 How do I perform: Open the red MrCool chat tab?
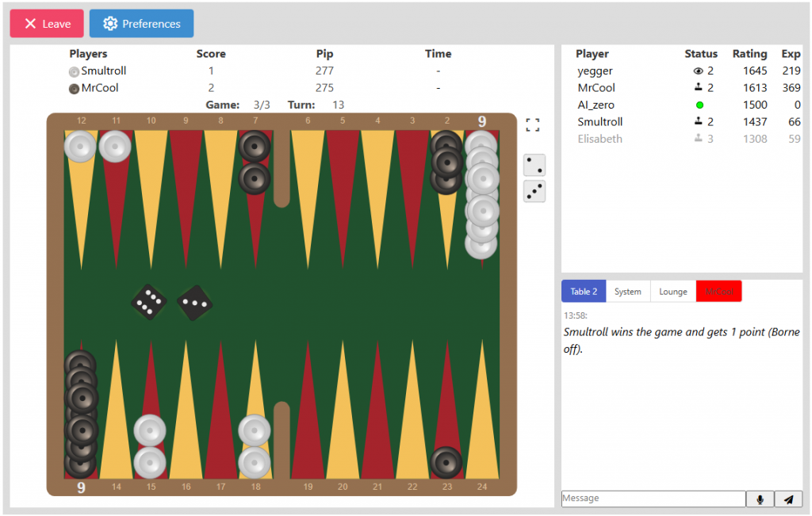point(719,291)
